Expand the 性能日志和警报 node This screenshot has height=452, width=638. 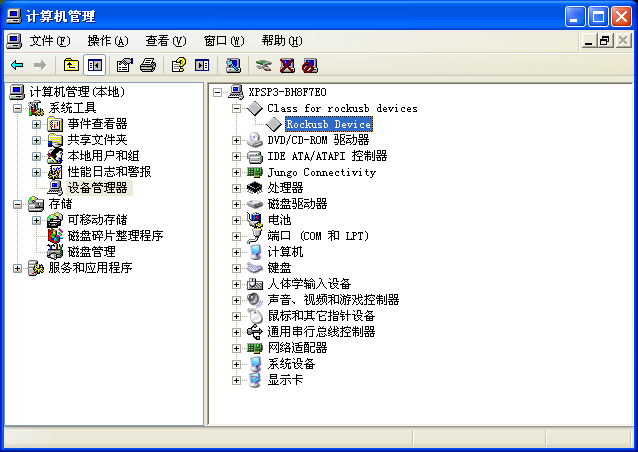click(x=36, y=172)
